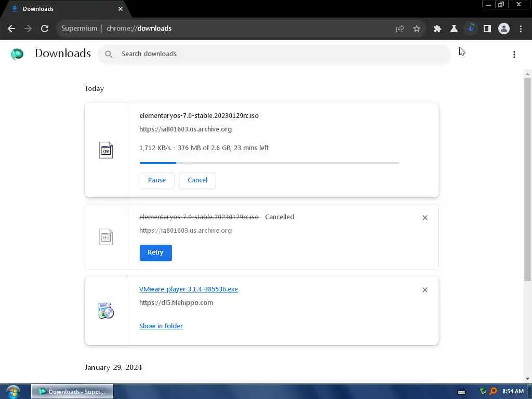Click the page vertical scrollbar thumb
Image resolution: width=532 pixels, height=399 pixels.
click(x=527, y=179)
